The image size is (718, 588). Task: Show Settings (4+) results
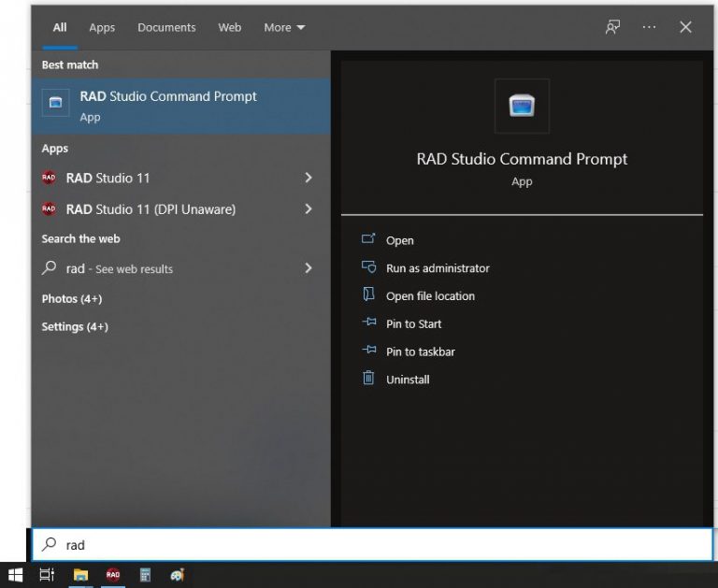75,326
